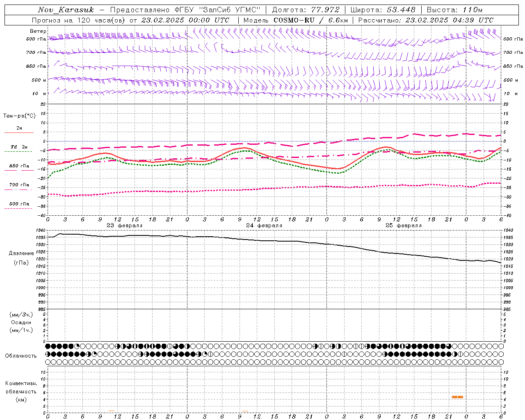Screen dimensions: 525x420
Task: Click the date label 23 февраля
Action: point(125,226)
